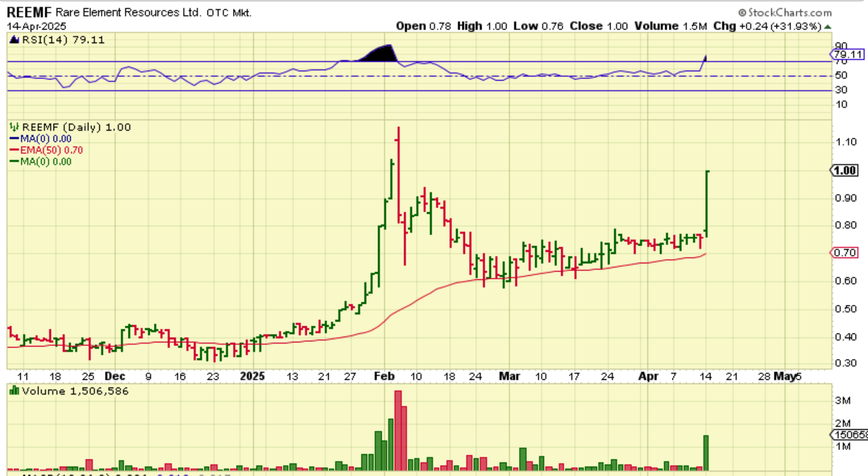Click the 14 date label after Apr
Screen dimensions: 868x476
coord(705,376)
